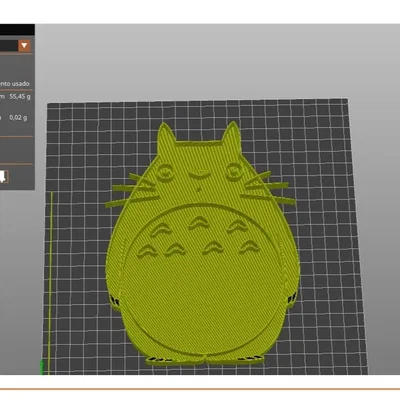The height and width of the screenshot is (400, 400).
Task: Select the Totoro model's right ear
Action: pos(232,134)
